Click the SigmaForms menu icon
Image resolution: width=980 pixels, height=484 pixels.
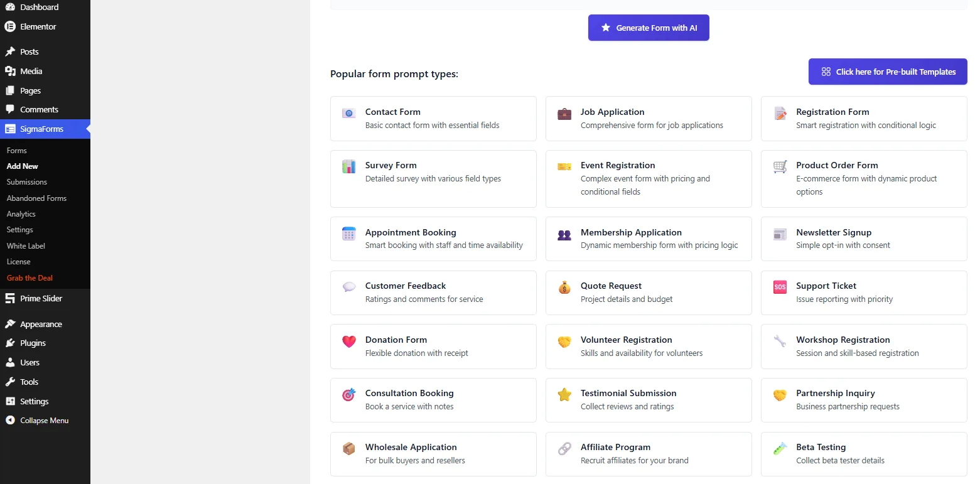(10, 129)
